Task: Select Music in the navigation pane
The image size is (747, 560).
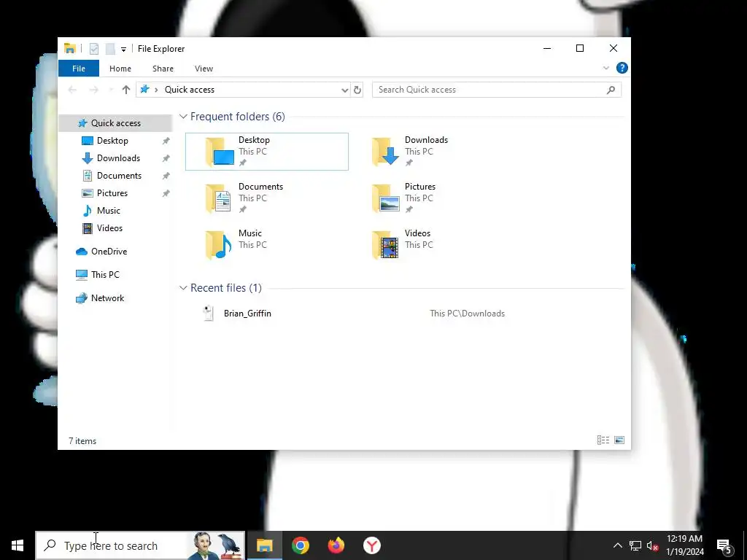Action: (108, 211)
